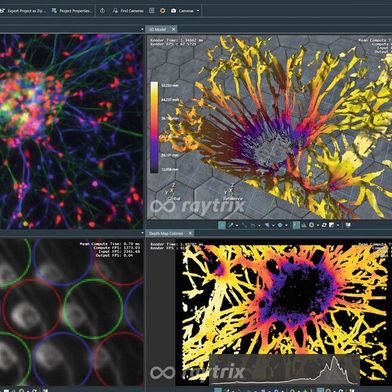392x392 pixels.
Task: Click the triangle view icon in 3D toolbar
Action: pyautogui.click(x=267, y=225)
